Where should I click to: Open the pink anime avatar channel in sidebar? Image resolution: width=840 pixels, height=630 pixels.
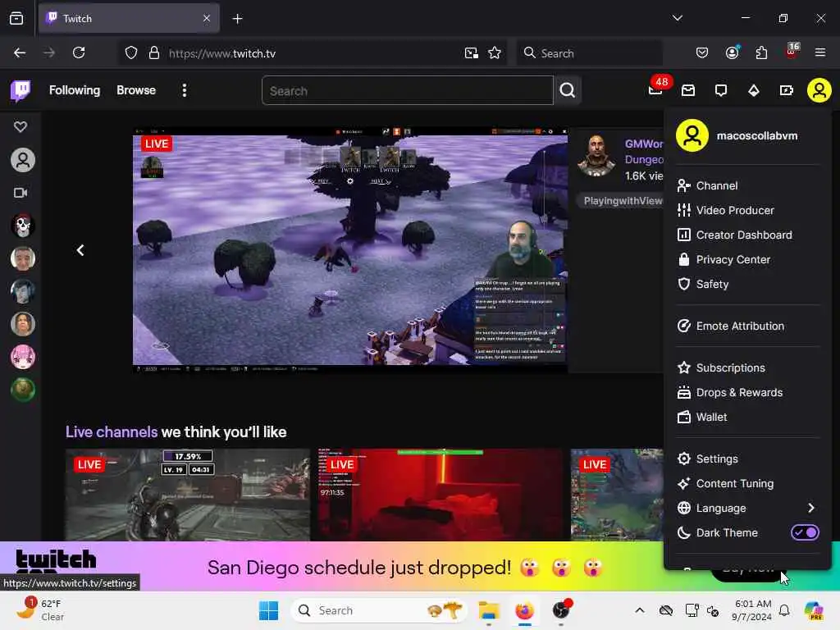tap(23, 357)
